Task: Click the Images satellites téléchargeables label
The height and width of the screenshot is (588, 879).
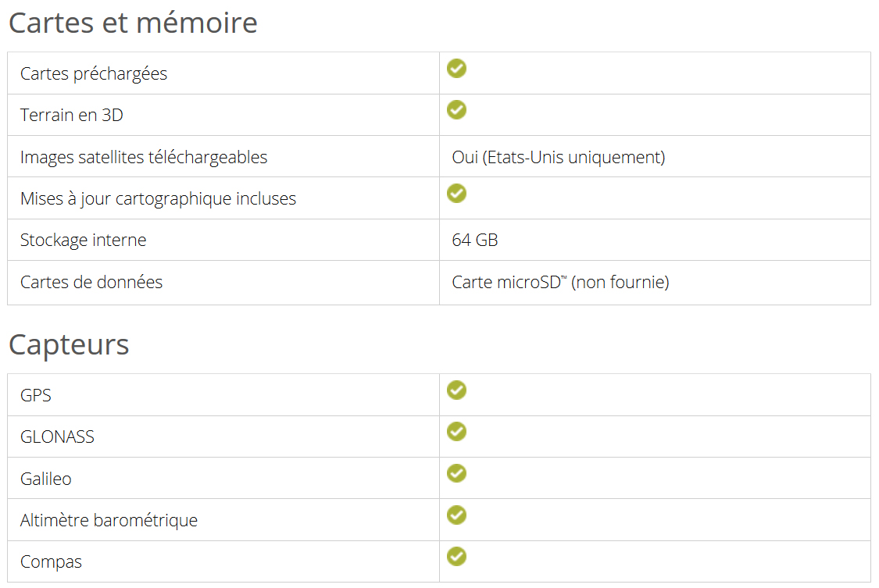Action: [144, 158]
